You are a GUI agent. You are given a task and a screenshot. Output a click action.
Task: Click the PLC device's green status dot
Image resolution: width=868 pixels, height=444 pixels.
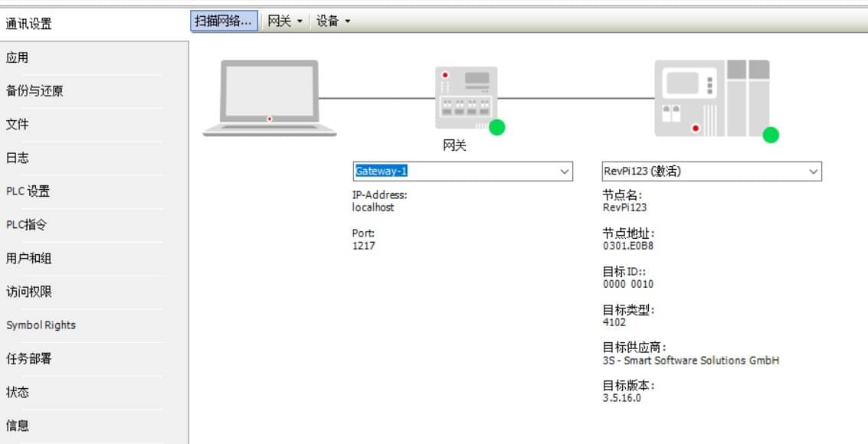coord(771,135)
